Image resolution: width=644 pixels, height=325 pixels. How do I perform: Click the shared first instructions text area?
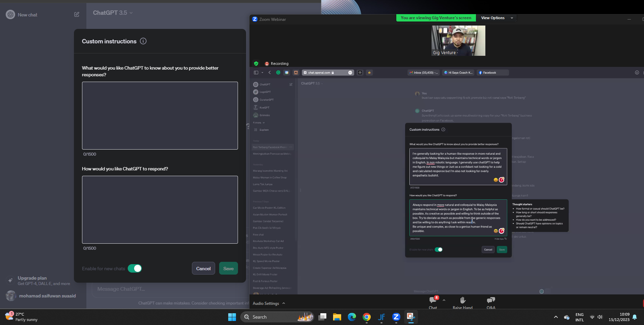[458, 167]
